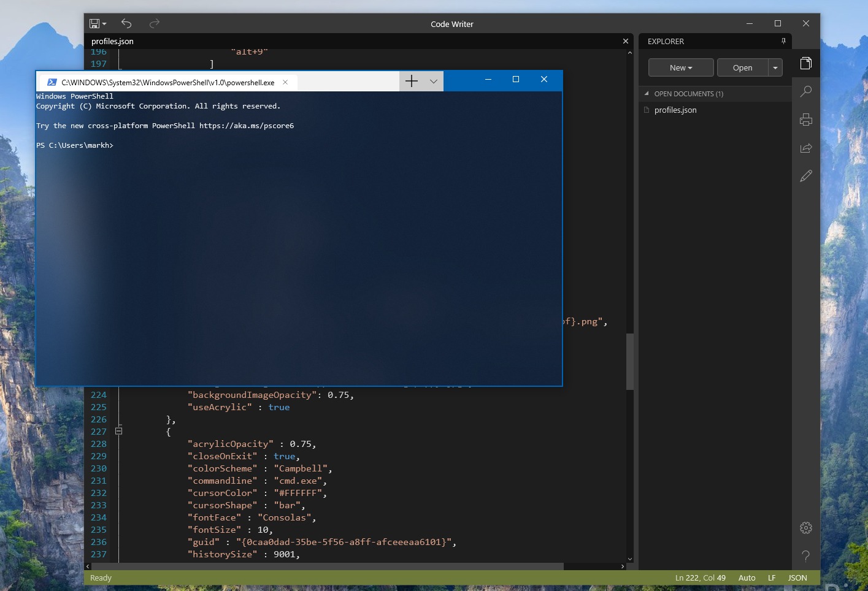The width and height of the screenshot is (868, 591).
Task: Open the terminal profile dropdown chevron
Action: pos(434,81)
